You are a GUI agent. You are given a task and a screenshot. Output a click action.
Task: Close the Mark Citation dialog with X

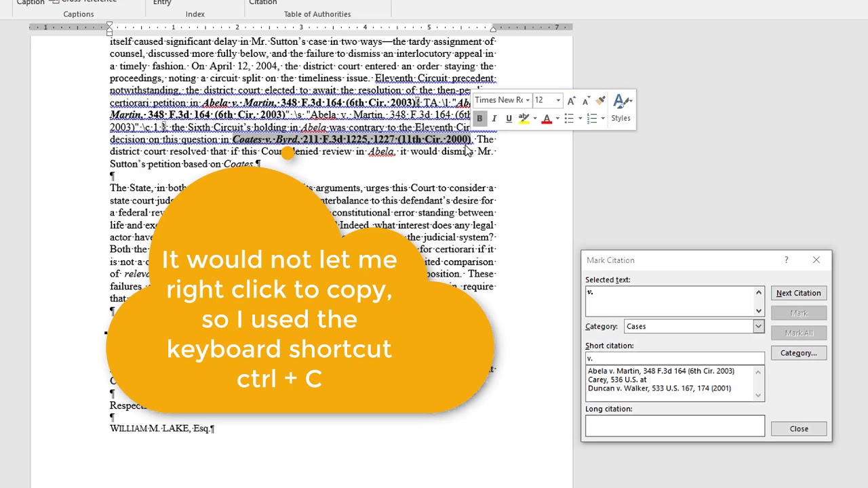click(x=816, y=260)
